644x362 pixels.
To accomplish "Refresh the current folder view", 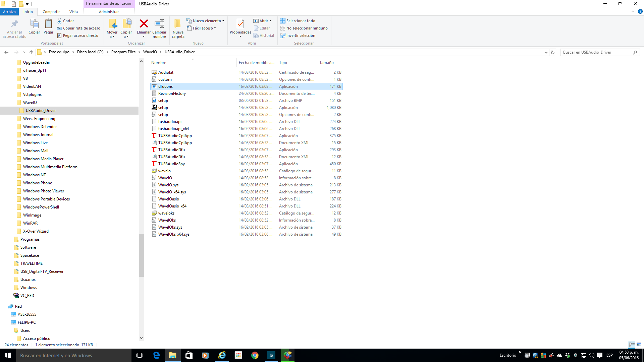I will coord(553,52).
